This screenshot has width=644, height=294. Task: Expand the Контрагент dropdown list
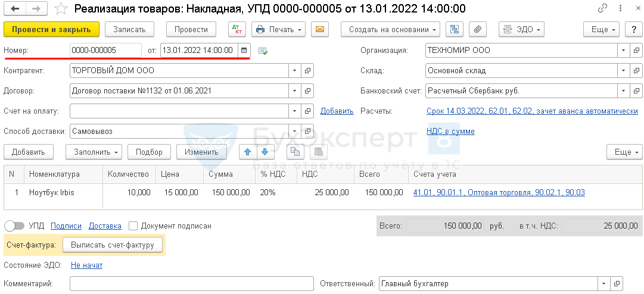point(295,71)
